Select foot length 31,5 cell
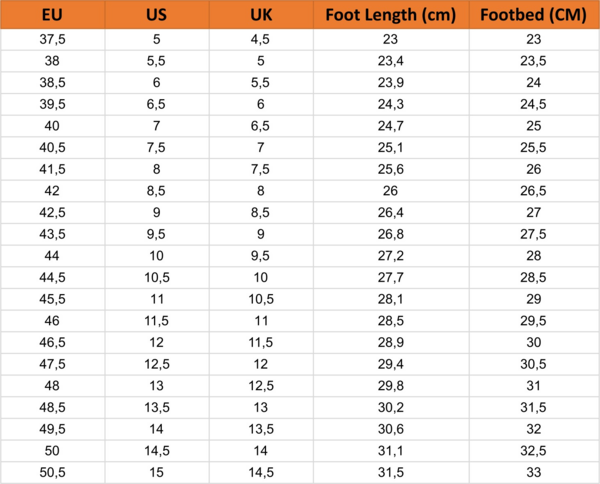The height and width of the screenshot is (484, 600). pyautogui.click(x=390, y=472)
